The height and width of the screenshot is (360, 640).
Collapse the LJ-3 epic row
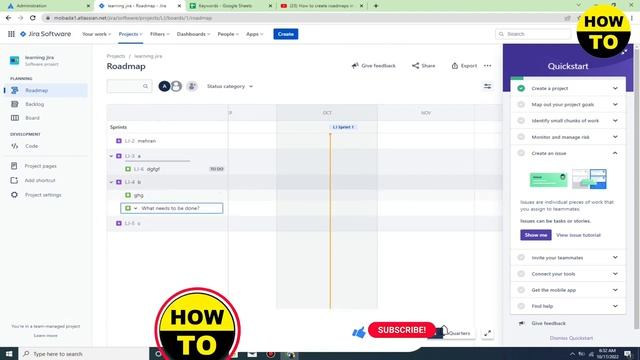(x=111, y=156)
